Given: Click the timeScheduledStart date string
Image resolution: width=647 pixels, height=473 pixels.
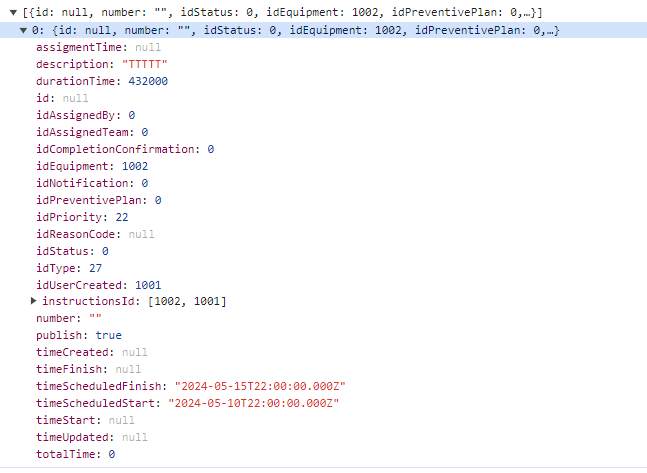Looking at the screenshot, I should pyautogui.click(x=257, y=403).
